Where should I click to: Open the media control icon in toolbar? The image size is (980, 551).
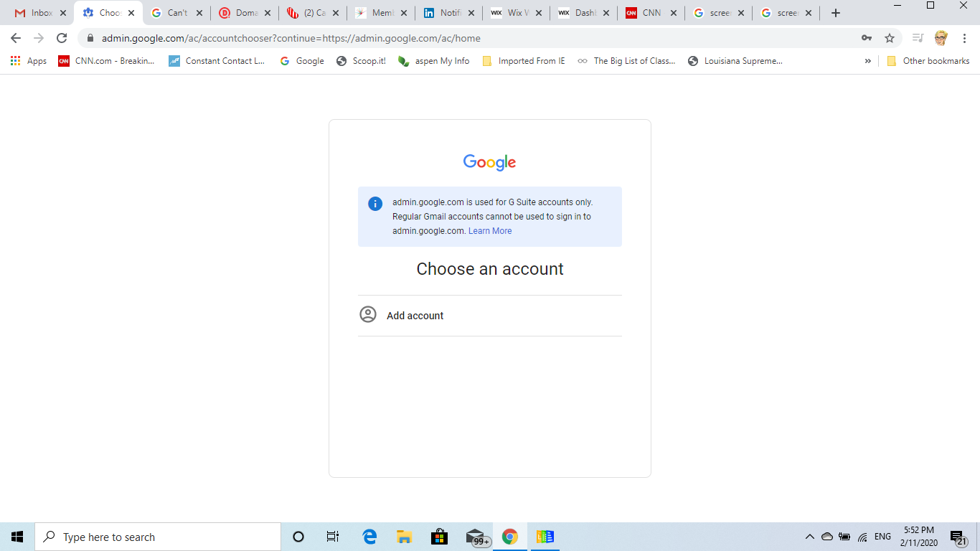[x=918, y=38]
